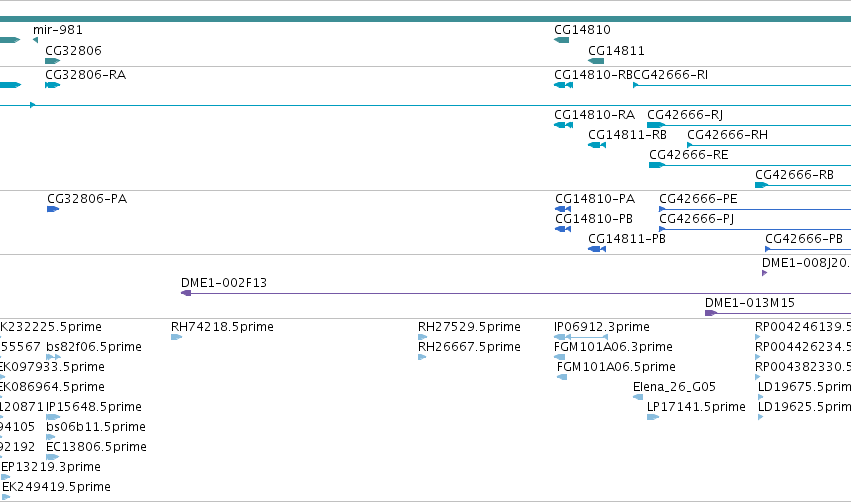
Task: Select the CG14810 gene feature
Action: [x=562, y=40]
